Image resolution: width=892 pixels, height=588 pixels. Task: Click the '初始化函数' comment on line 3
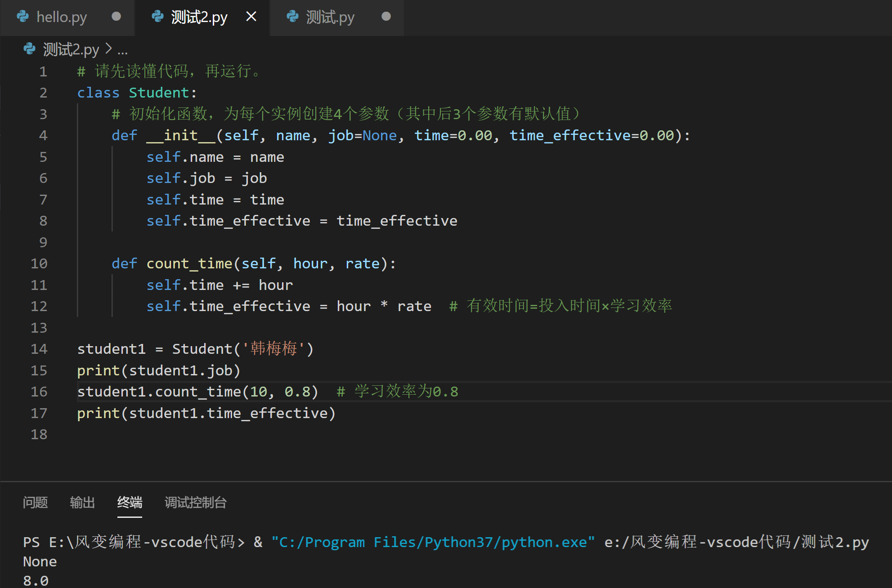[x=346, y=114]
